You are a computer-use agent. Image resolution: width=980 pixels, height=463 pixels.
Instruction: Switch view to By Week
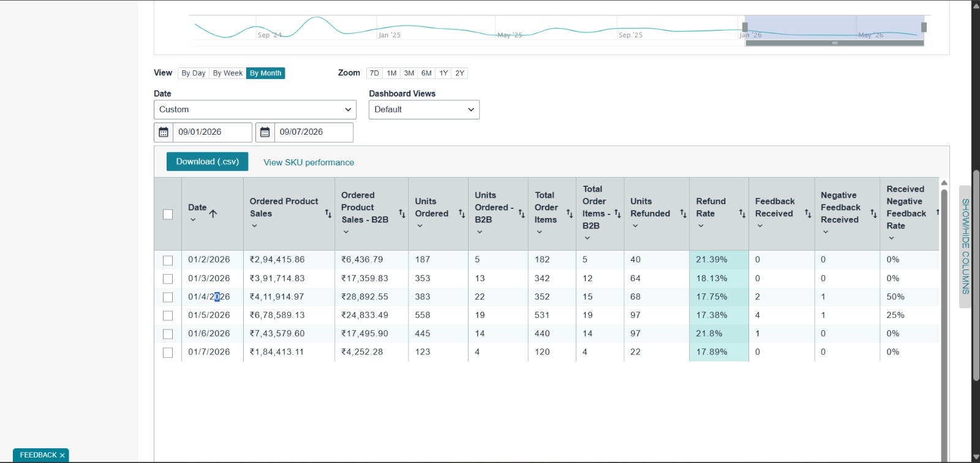[x=228, y=73]
